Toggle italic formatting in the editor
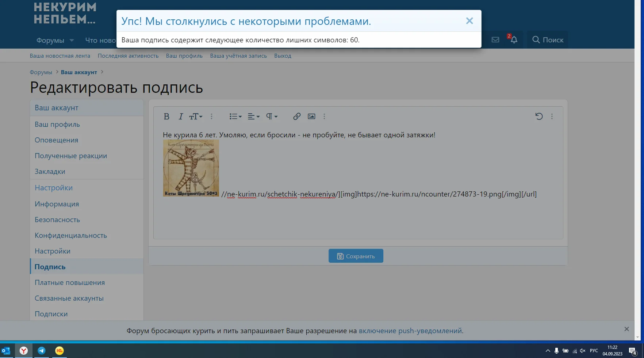The image size is (644, 358). (x=180, y=116)
